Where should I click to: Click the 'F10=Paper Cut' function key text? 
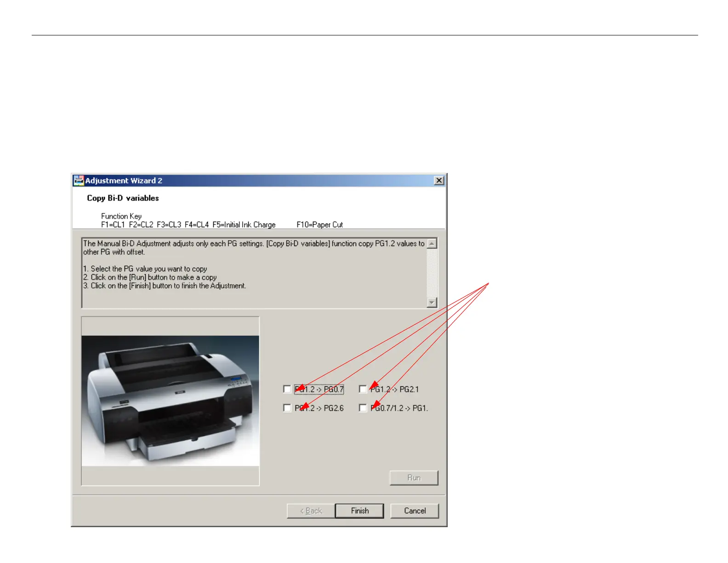coord(319,224)
